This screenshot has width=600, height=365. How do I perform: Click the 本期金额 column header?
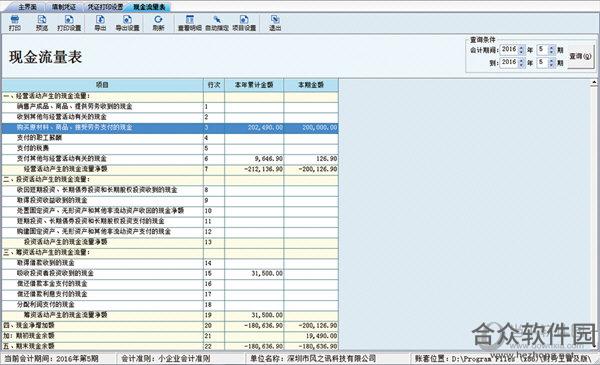click(x=311, y=85)
